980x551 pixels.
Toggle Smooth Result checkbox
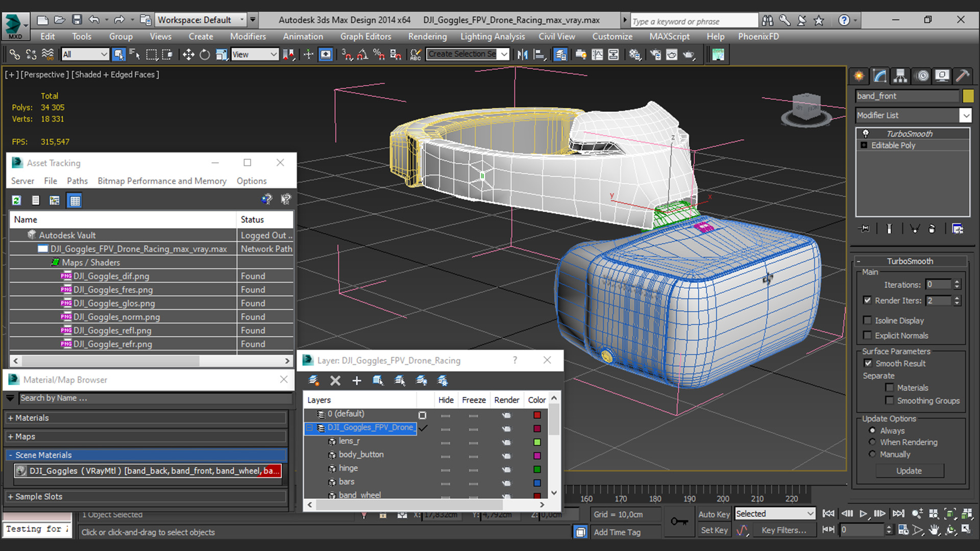tap(868, 363)
